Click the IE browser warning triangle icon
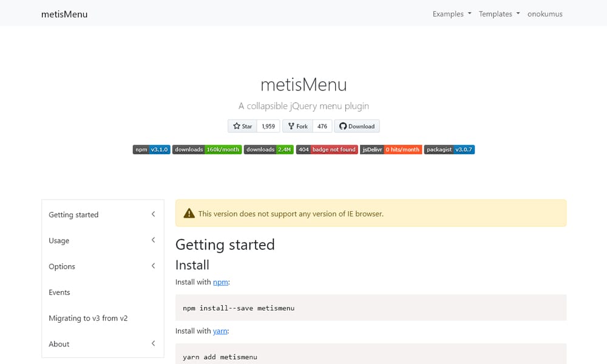Image resolution: width=607 pixels, height=364 pixels. [x=189, y=213]
